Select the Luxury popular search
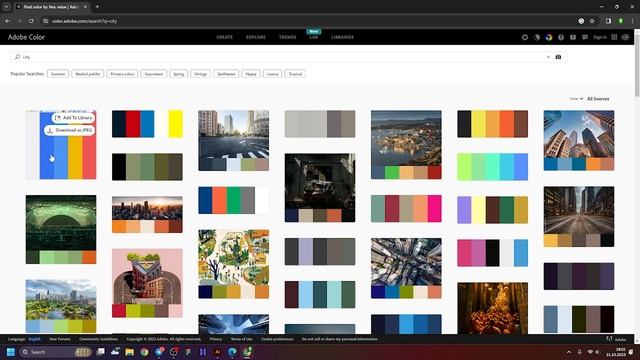The width and height of the screenshot is (640, 360). 272,74
